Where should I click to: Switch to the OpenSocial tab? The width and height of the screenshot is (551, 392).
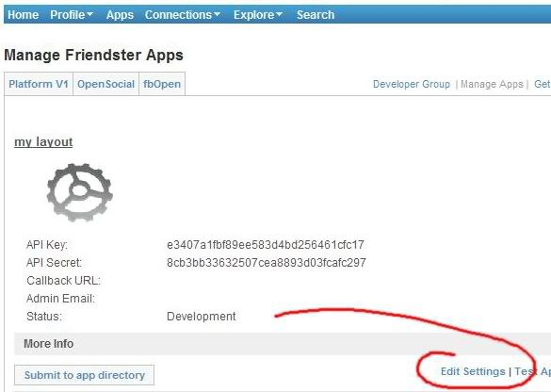105,84
